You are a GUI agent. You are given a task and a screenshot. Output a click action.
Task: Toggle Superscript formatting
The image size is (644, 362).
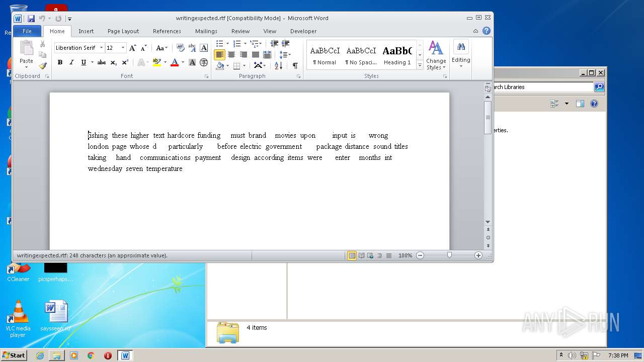125,62
